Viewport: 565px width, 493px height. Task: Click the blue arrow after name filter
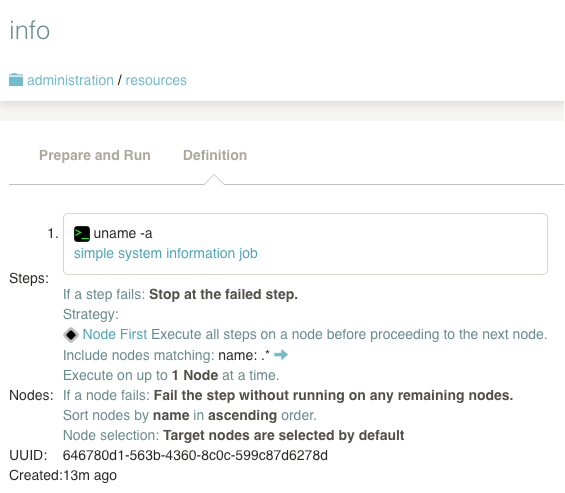coord(281,355)
